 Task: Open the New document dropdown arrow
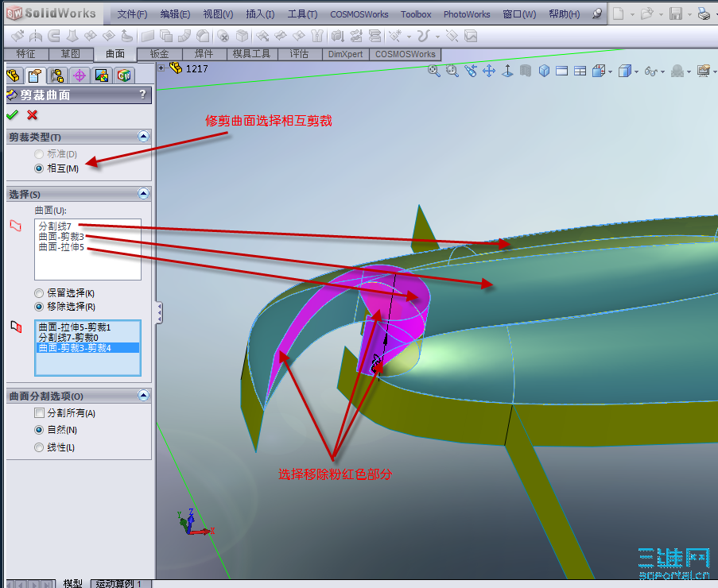coord(632,14)
